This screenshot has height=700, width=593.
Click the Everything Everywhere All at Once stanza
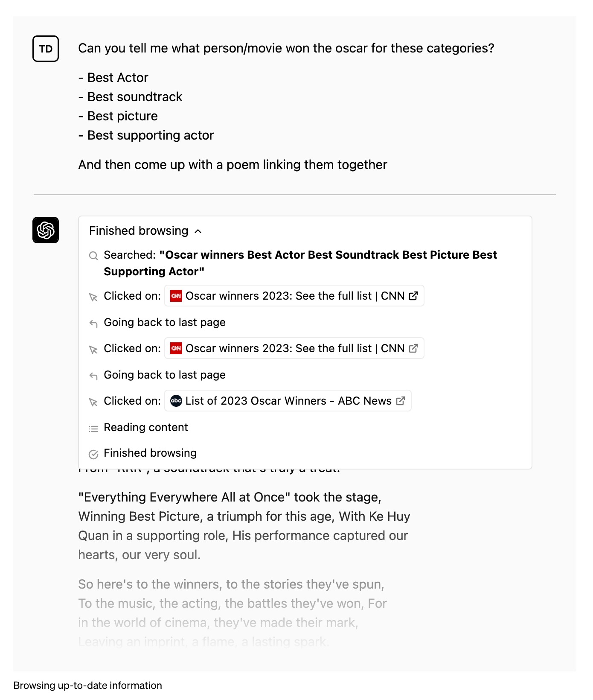coord(244,526)
